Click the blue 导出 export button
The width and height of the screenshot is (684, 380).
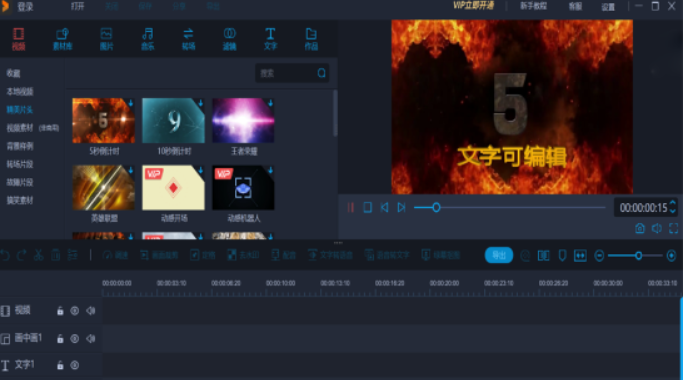click(x=499, y=255)
